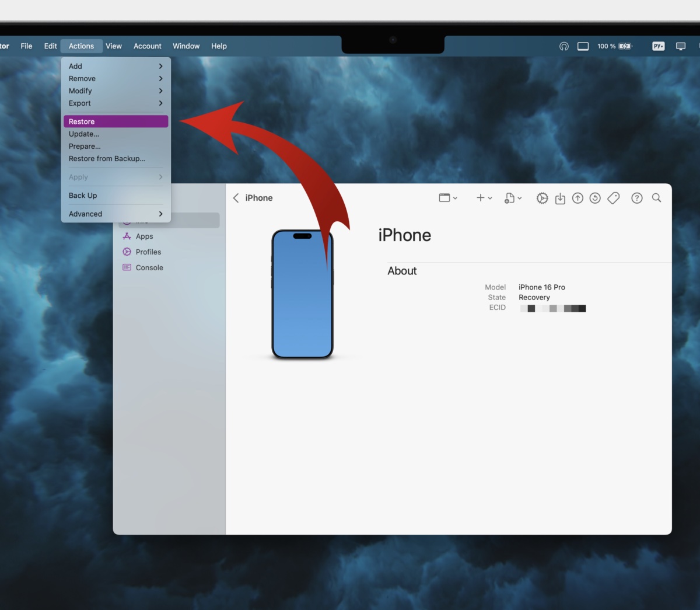700x610 pixels.
Task: Expand the Remove submenu
Action: click(116, 79)
